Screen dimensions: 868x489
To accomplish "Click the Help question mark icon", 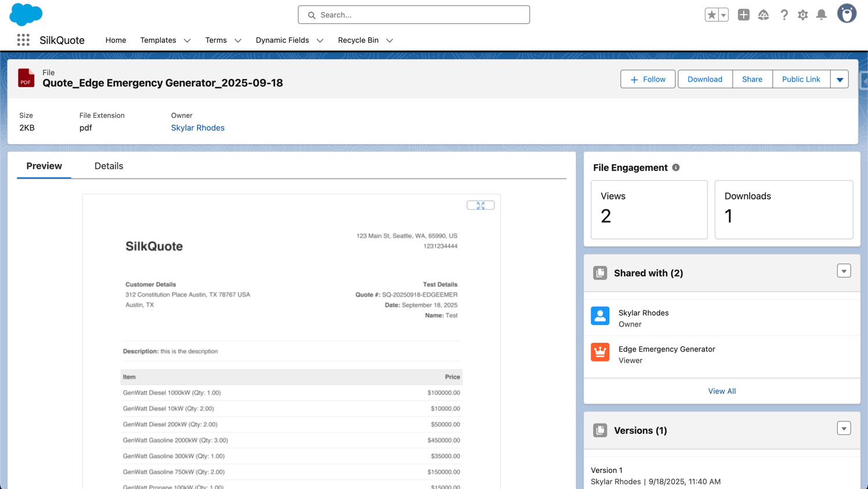I will 784,15.
